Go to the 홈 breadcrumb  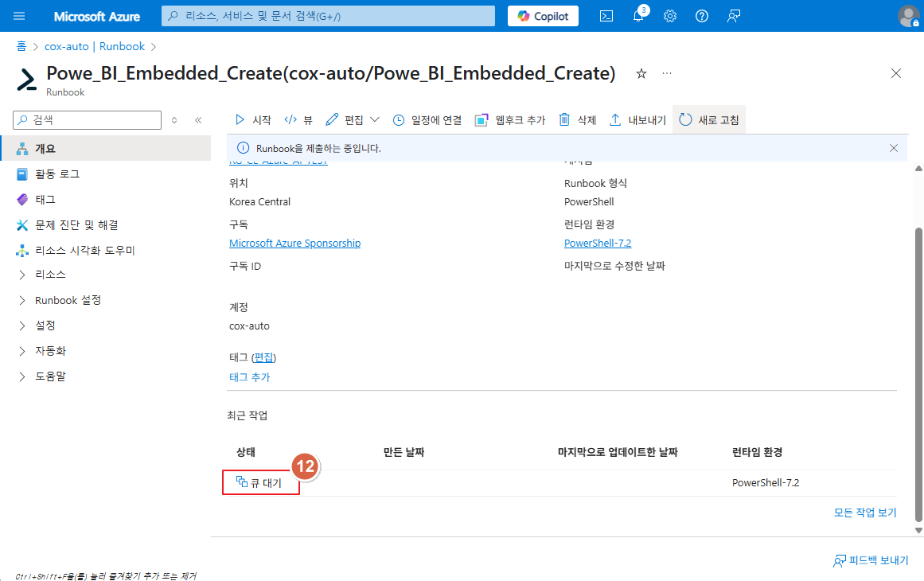(x=21, y=46)
